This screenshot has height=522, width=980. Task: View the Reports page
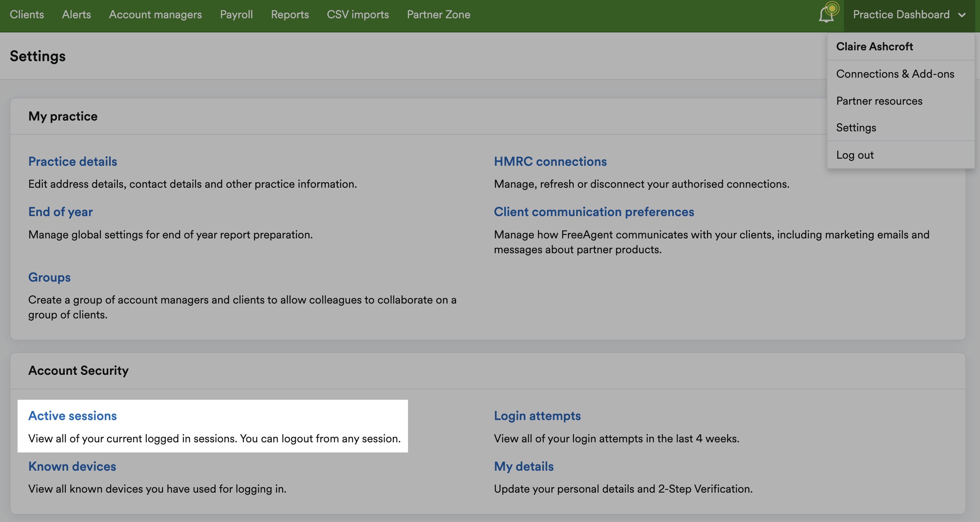pyautogui.click(x=290, y=15)
